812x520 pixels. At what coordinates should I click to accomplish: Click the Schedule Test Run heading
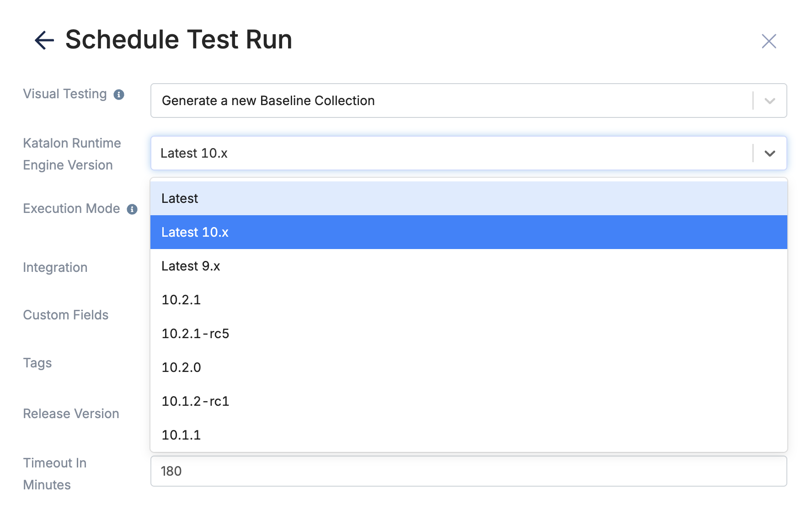179,39
